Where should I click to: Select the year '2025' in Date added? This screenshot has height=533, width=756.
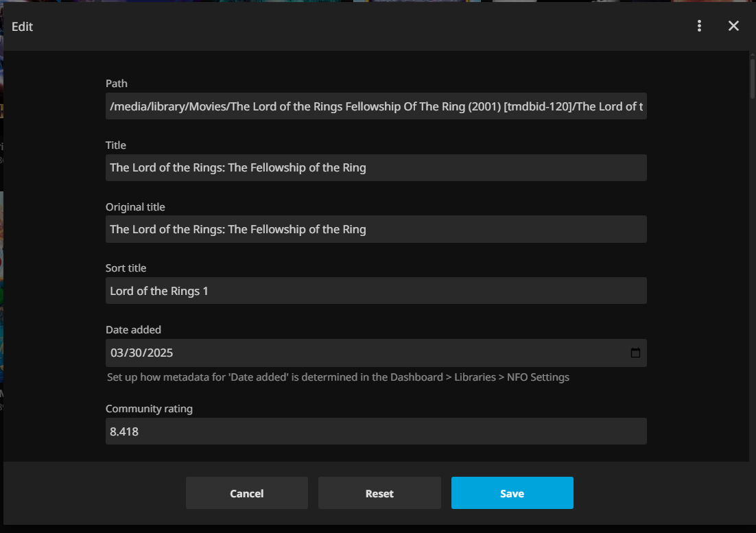(x=159, y=353)
